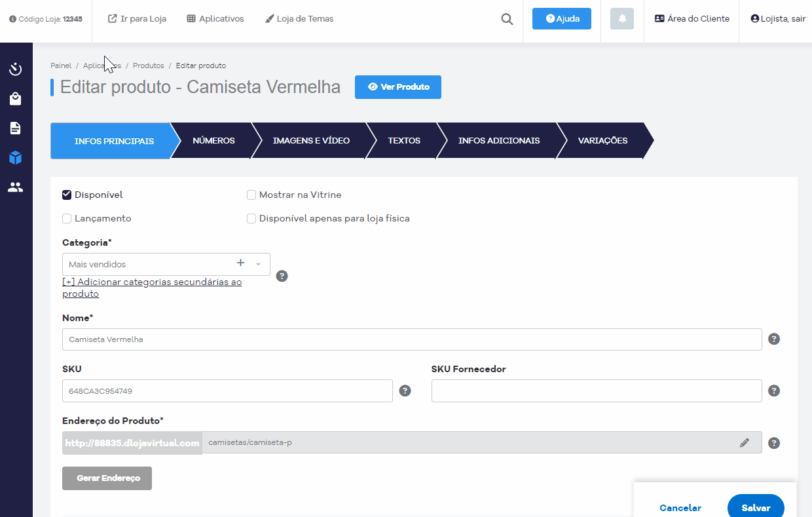Screen dimensions: 812x517
Task: Go to the Infos Adicionais step tab
Action: (x=499, y=141)
